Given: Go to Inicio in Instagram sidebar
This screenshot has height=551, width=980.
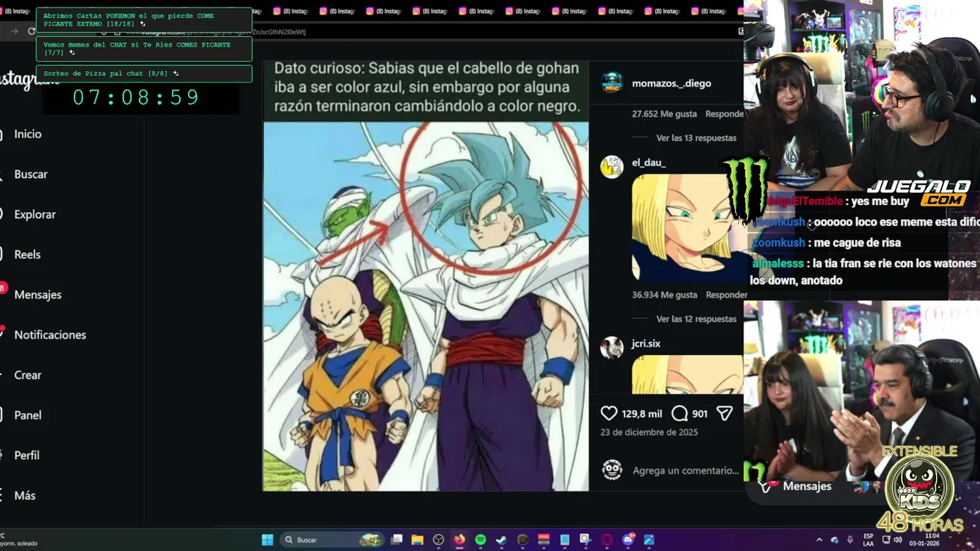Looking at the screenshot, I should (x=28, y=134).
